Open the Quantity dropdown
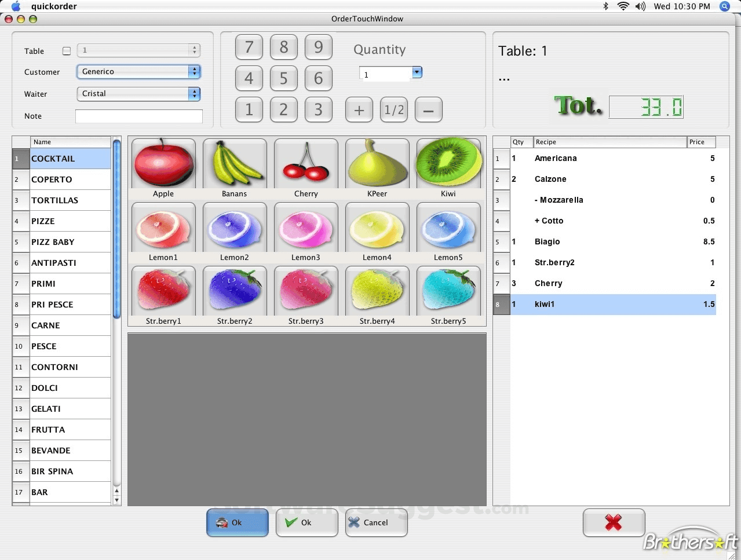The width and height of the screenshot is (741, 560). 417,73
